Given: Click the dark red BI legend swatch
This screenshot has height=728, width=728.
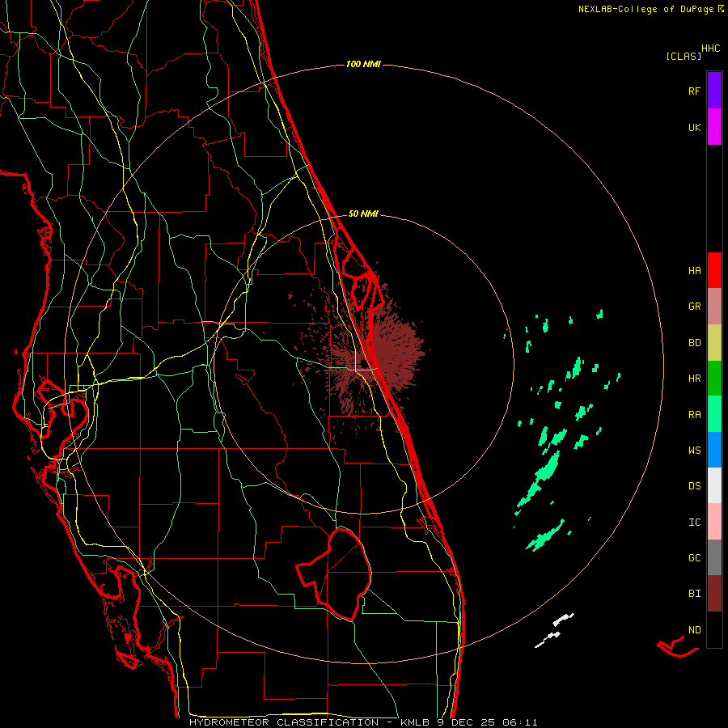Looking at the screenshot, I should (x=714, y=594).
